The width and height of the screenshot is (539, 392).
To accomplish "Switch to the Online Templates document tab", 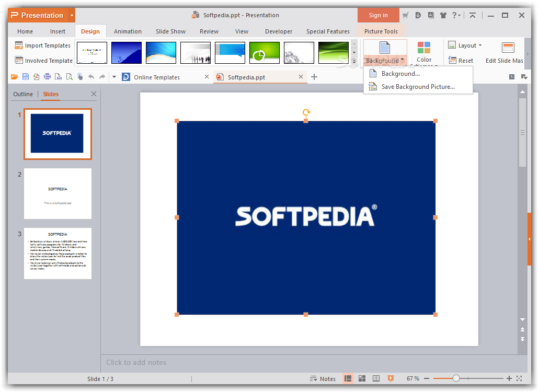I will click(157, 77).
